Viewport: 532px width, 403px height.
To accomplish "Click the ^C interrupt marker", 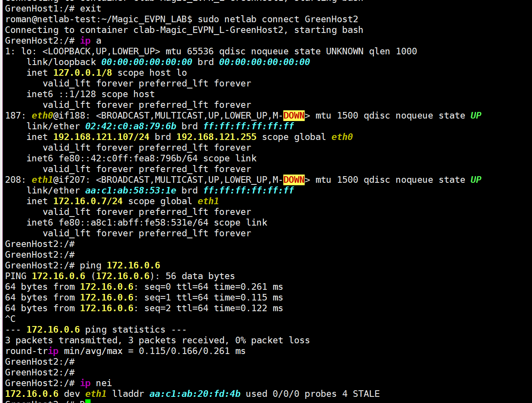I will point(10,319).
